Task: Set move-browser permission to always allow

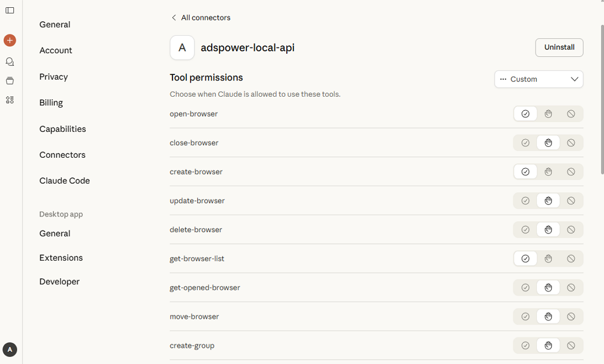Action: click(525, 316)
